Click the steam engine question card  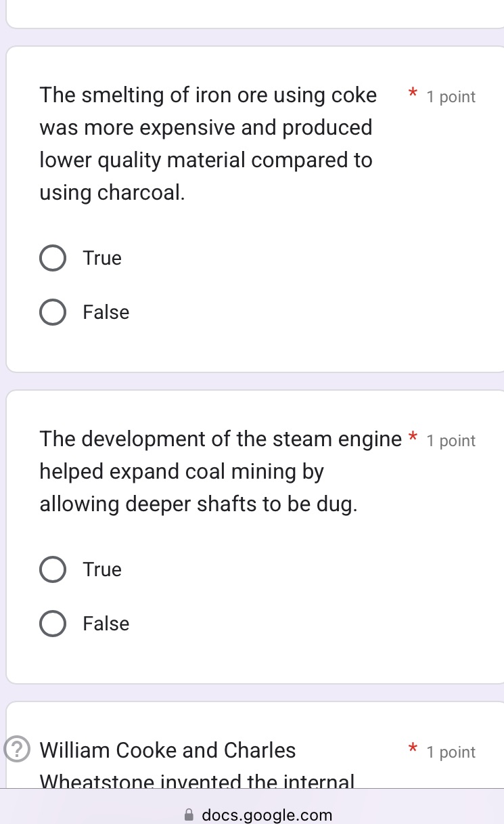pyautogui.click(x=252, y=535)
